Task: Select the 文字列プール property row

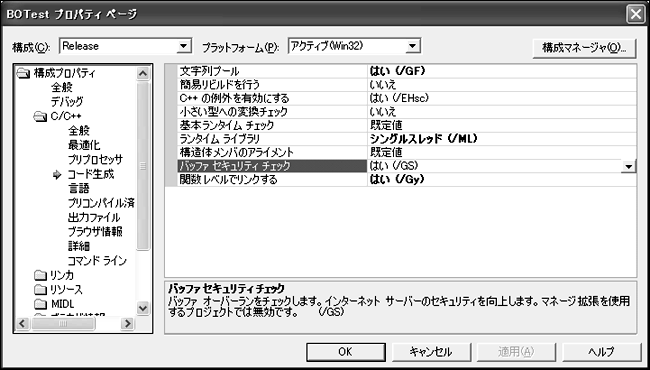Action: 400,71
